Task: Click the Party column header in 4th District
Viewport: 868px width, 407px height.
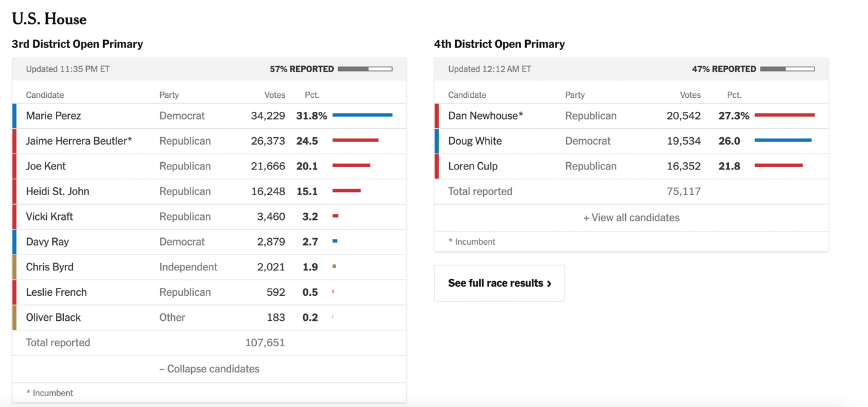Action: 574,95
